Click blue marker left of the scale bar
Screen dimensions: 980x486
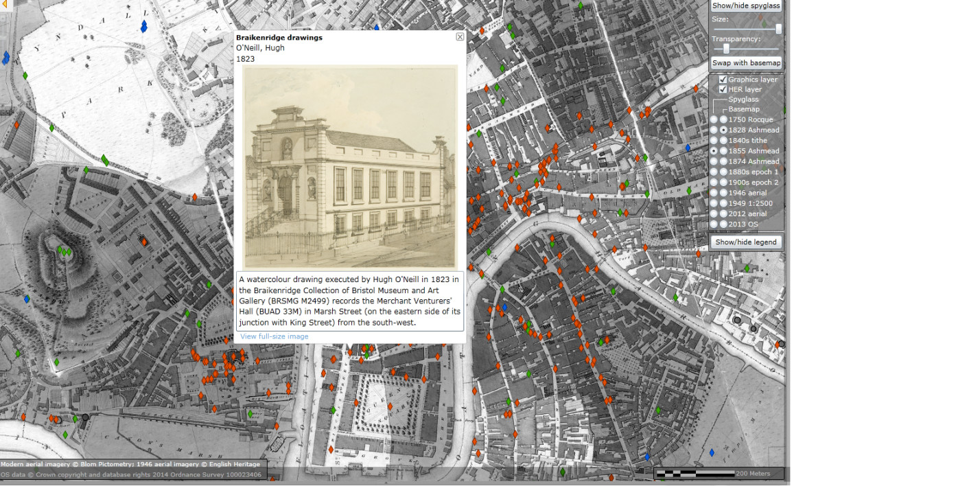pos(646,456)
